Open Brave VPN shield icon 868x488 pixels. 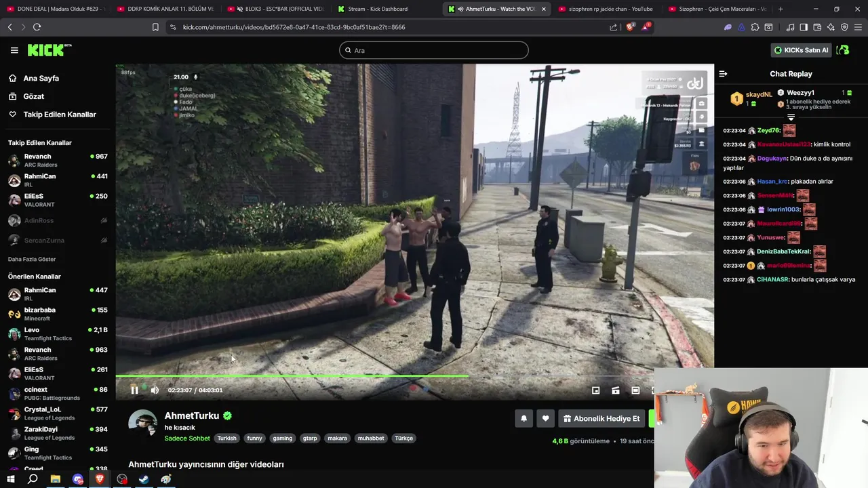tap(844, 27)
